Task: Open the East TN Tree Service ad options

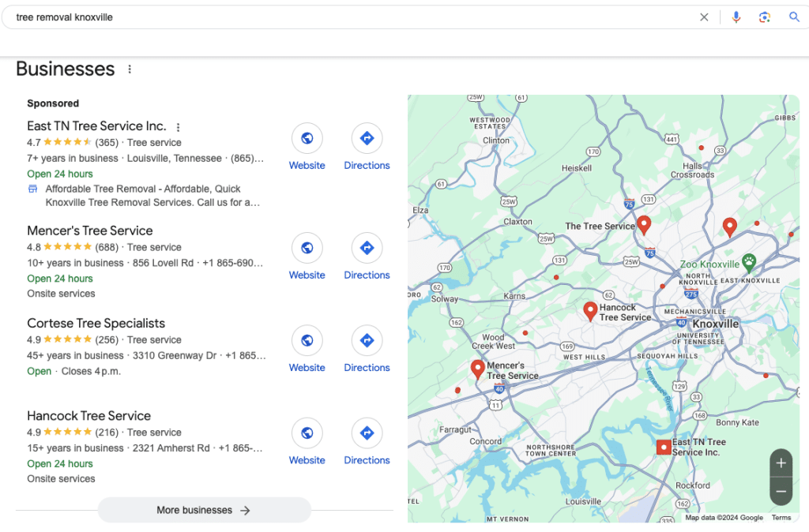Action: (179, 127)
